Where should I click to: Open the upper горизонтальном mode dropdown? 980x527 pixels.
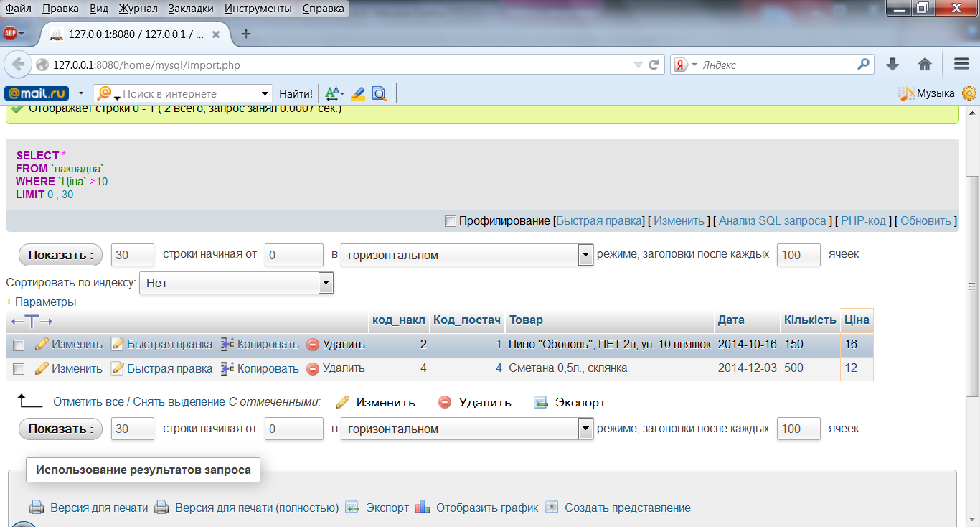[x=467, y=255]
